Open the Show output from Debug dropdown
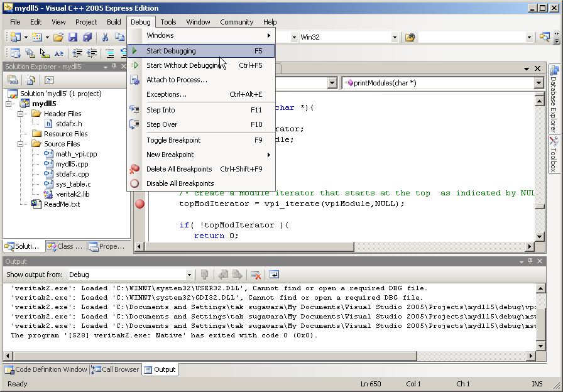 (189, 275)
